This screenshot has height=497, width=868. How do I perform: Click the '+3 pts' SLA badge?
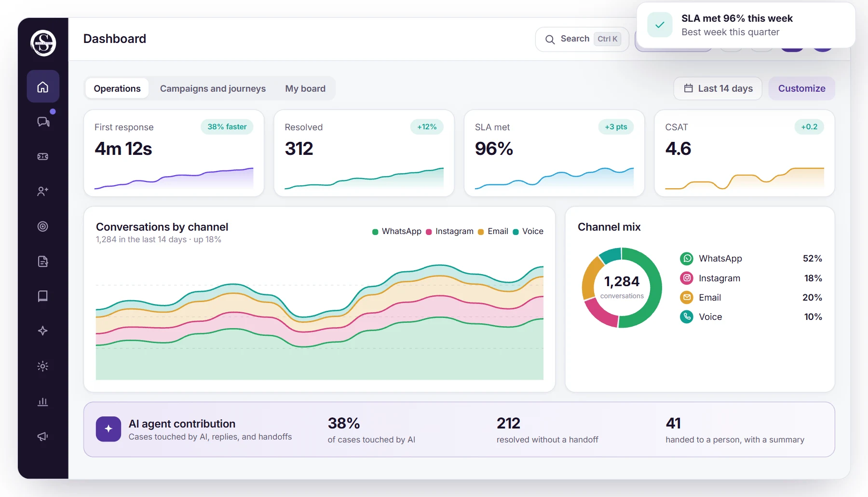[616, 127]
